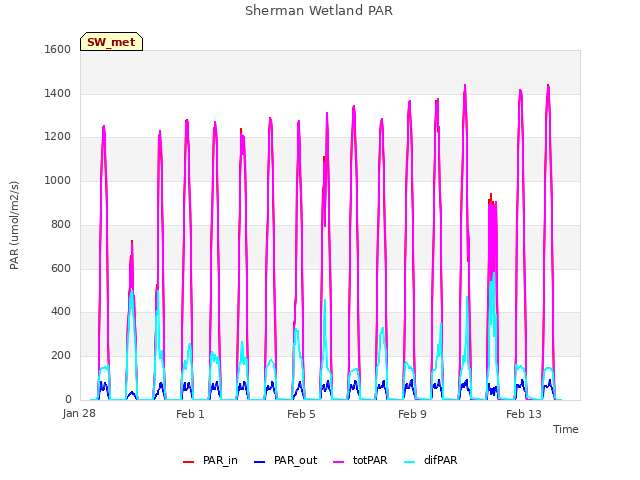This screenshot has width=640, height=480.
Task: Click the Time x-axis label
Action: [566, 429]
